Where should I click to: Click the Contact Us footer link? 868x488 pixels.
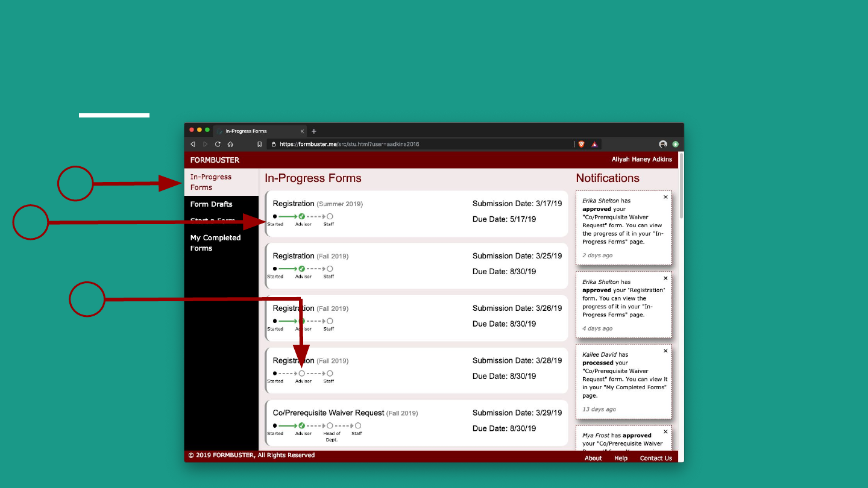(656, 458)
